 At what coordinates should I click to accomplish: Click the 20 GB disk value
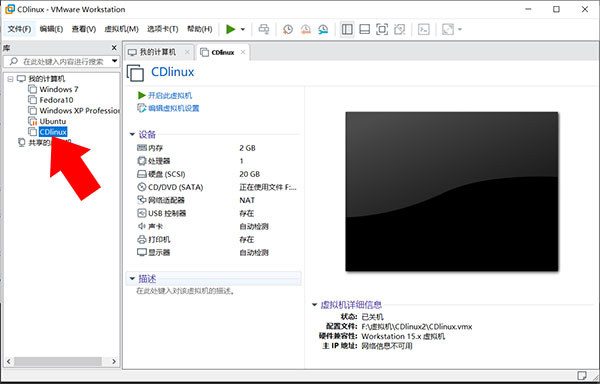click(249, 174)
